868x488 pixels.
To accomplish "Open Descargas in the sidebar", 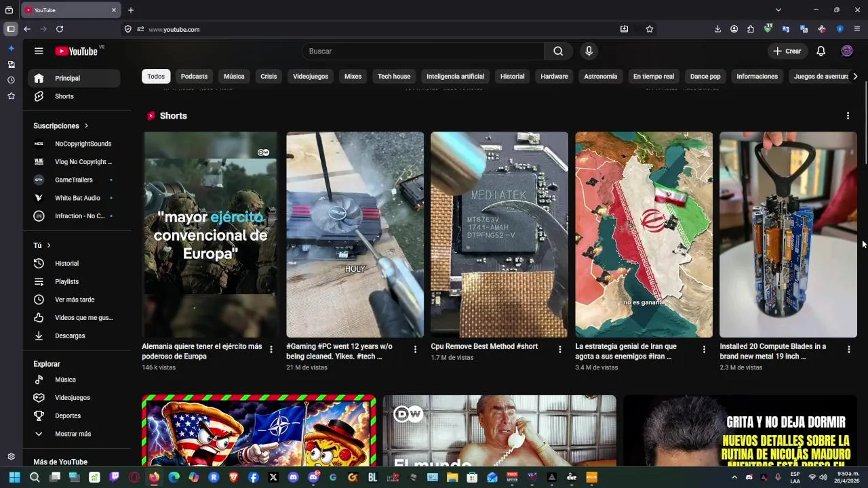I will pyautogui.click(x=74, y=335).
